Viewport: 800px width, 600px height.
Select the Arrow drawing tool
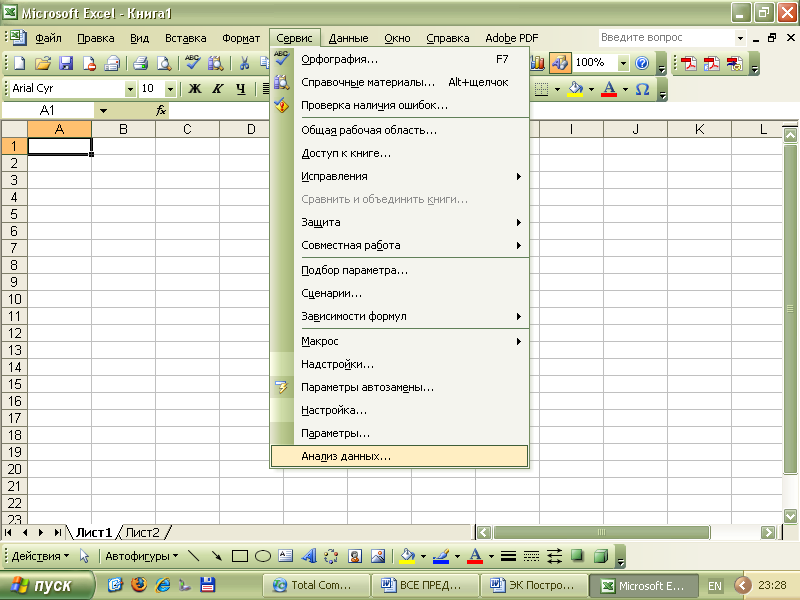[x=216, y=556]
